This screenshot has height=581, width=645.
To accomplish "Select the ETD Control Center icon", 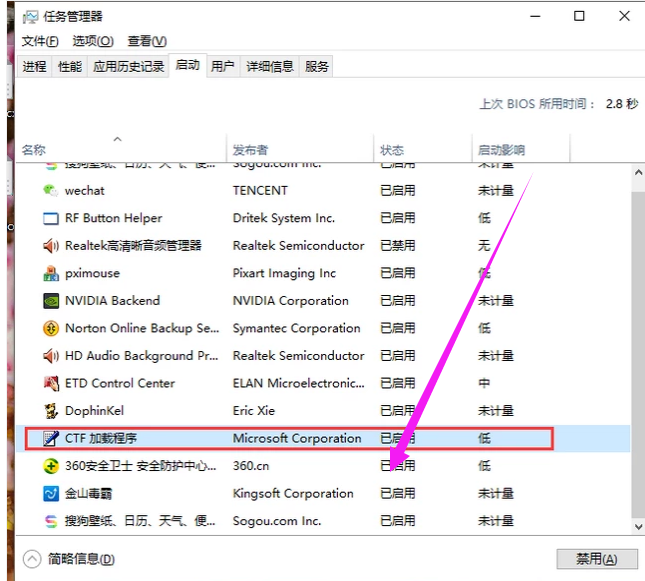I will (x=51, y=383).
